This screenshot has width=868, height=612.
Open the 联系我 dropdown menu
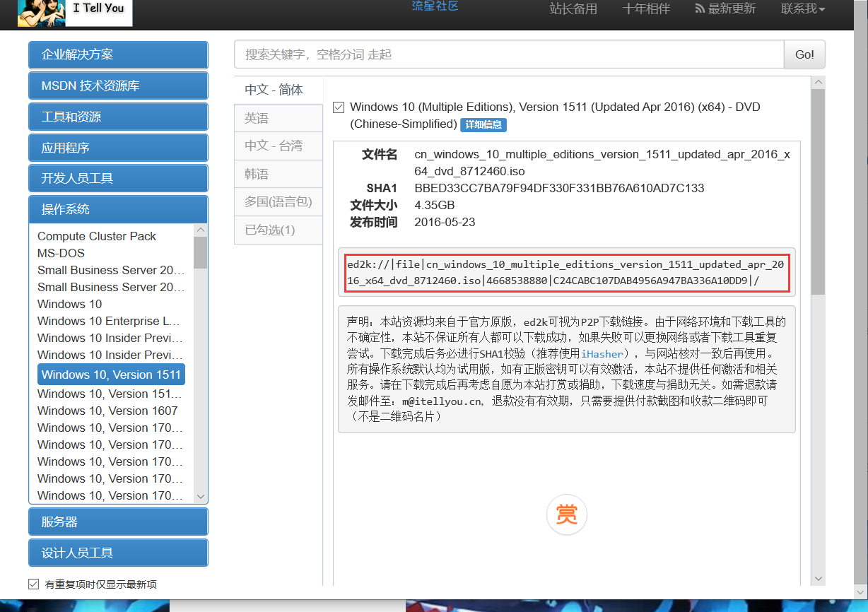803,8
